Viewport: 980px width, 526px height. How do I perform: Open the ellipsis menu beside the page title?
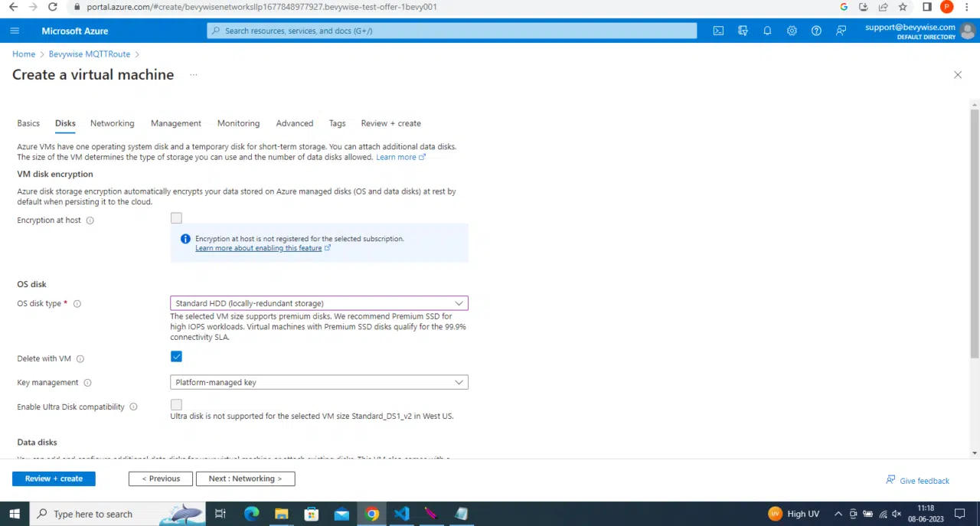click(194, 75)
